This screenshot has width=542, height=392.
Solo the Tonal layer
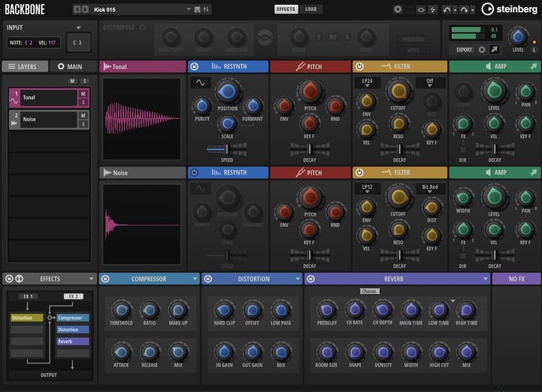coord(83,102)
